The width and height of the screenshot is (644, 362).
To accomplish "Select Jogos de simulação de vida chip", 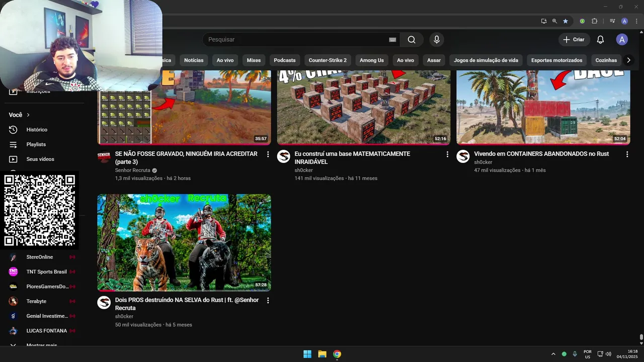I will (x=486, y=60).
